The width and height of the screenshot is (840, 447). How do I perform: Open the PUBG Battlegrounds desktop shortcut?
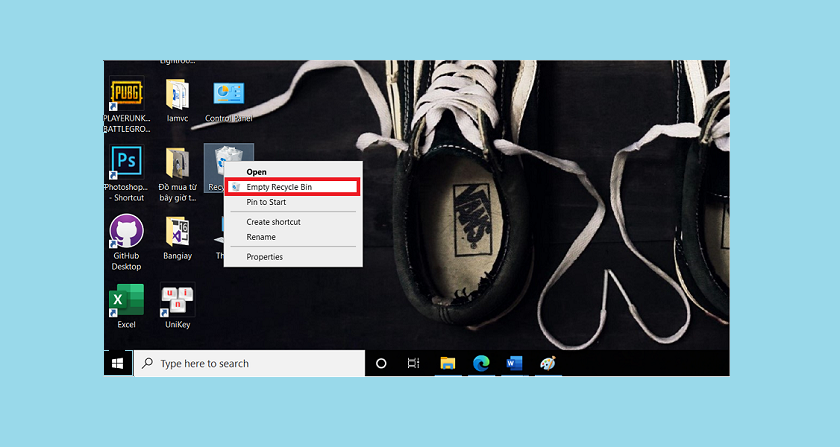click(x=126, y=96)
